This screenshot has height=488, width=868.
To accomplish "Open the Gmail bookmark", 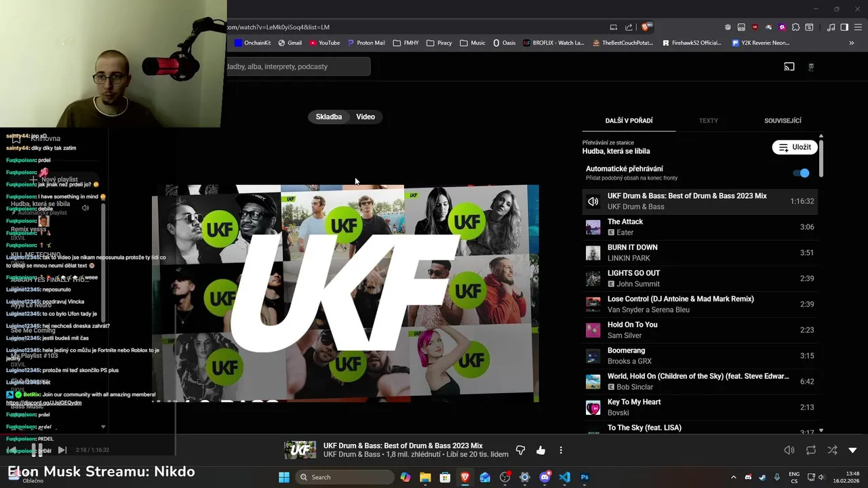I will tap(290, 43).
